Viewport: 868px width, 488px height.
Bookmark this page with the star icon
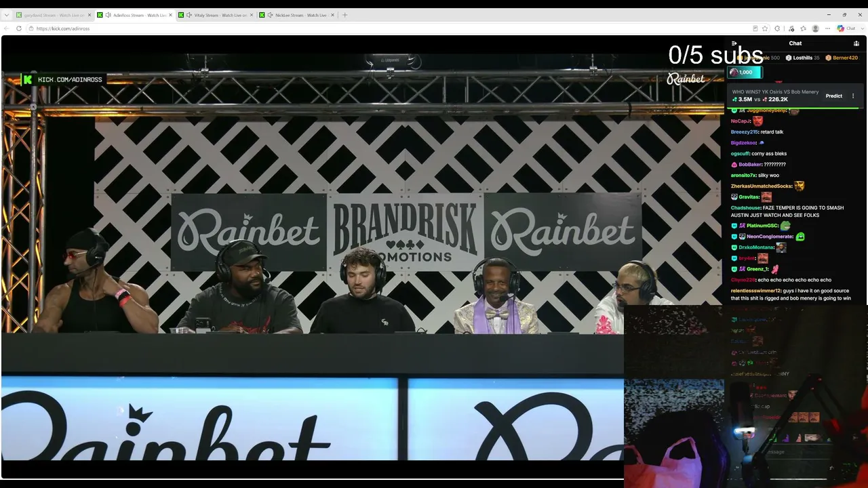(765, 28)
